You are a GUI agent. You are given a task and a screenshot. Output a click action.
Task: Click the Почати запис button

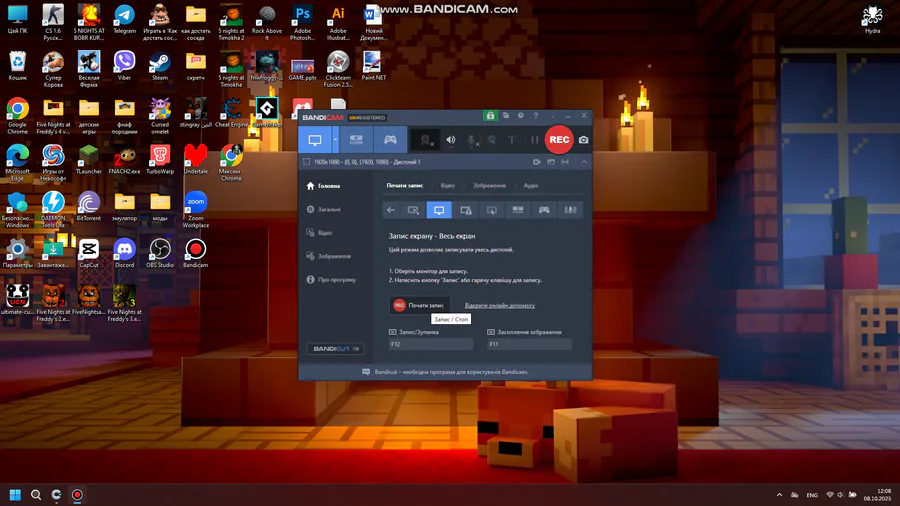click(420, 305)
